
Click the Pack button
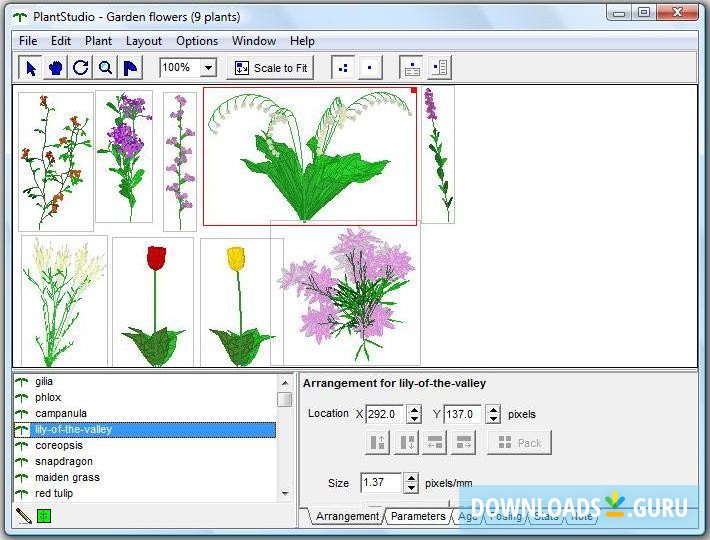coord(519,443)
